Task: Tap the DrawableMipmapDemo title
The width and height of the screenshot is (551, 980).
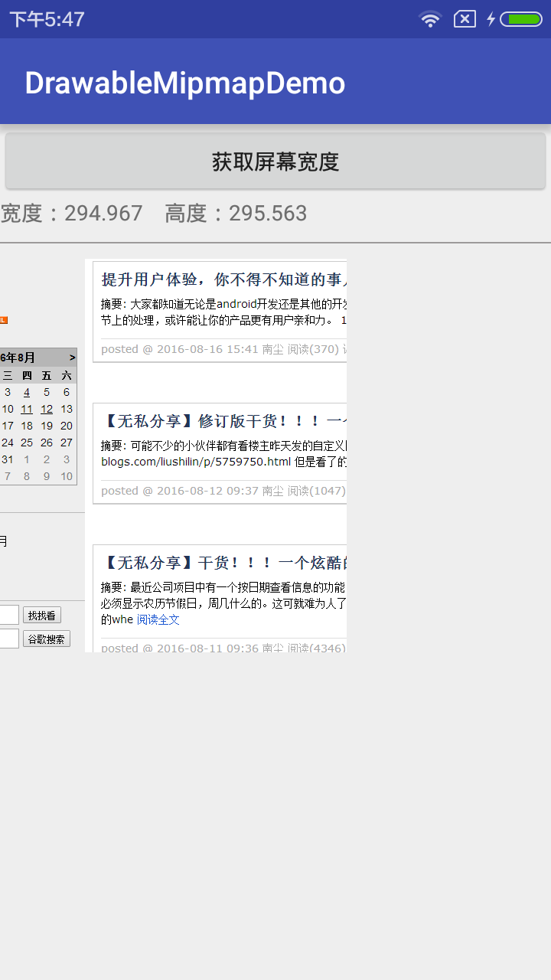Action: (185, 83)
